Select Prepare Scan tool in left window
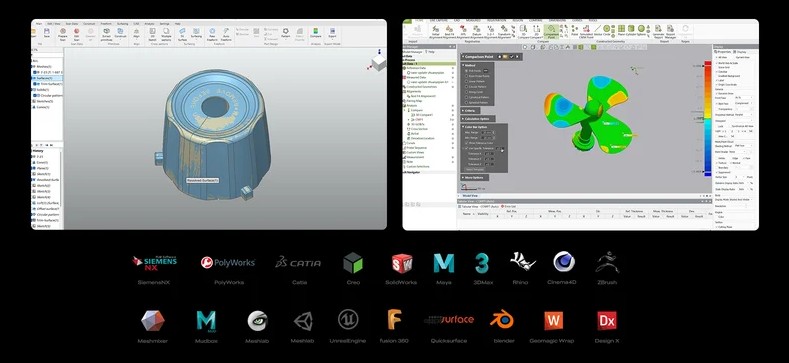 [62, 33]
